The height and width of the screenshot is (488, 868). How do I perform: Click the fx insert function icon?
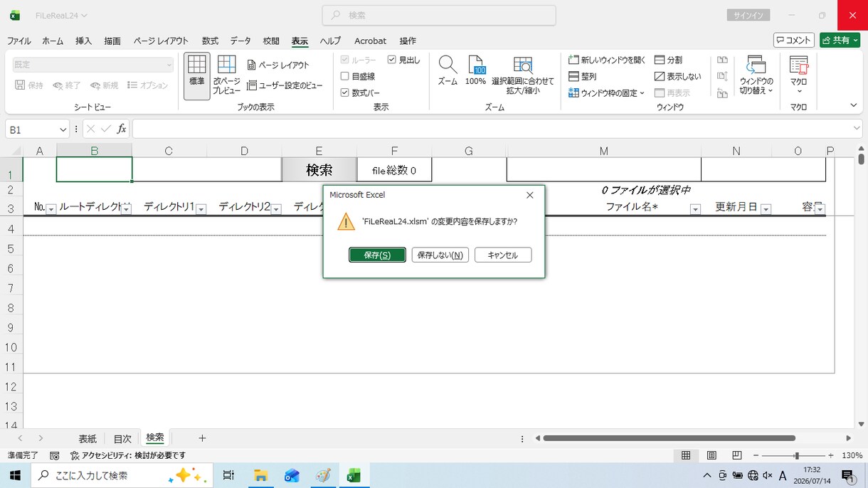(122, 129)
